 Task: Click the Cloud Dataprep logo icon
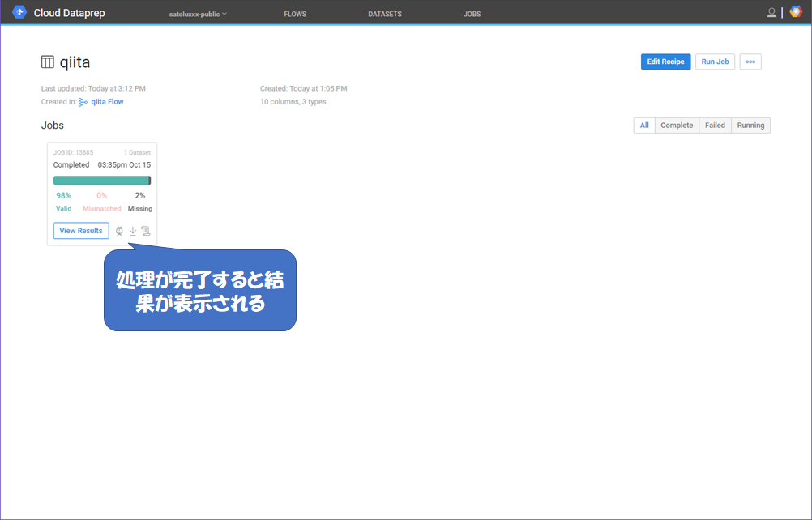pyautogui.click(x=19, y=13)
